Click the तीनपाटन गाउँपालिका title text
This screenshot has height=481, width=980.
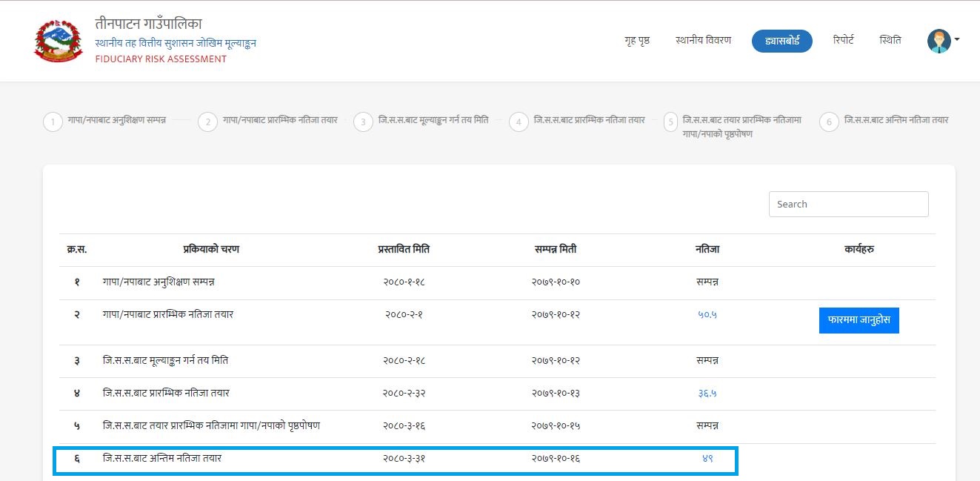click(x=148, y=24)
